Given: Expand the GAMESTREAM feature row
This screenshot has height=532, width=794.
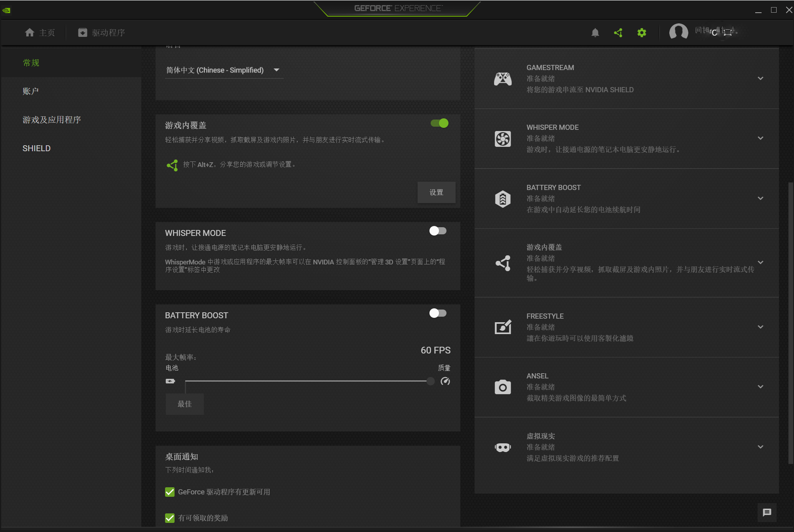Looking at the screenshot, I should coord(760,78).
